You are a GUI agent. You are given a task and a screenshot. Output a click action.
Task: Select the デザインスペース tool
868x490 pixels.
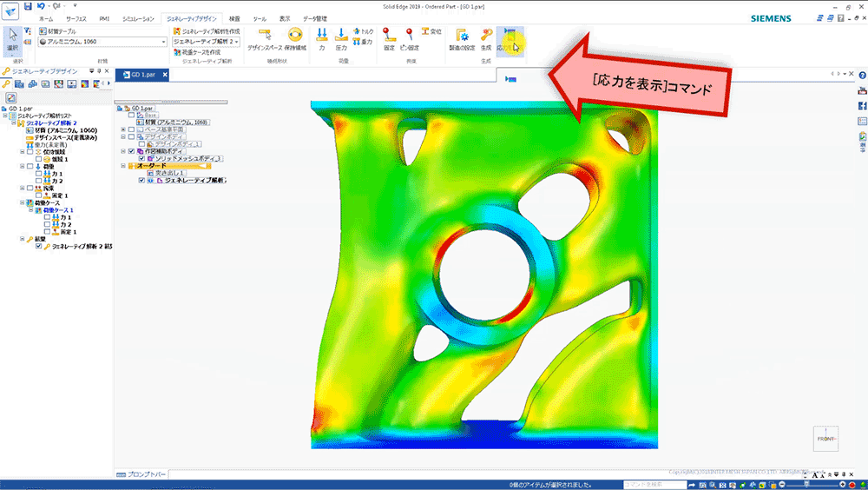point(265,39)
